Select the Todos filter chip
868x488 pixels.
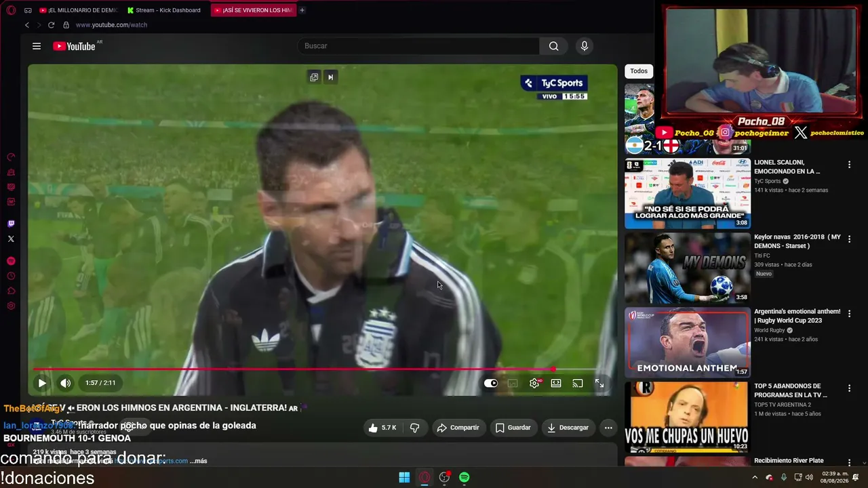pyautogui.click(x=639, y=71)
